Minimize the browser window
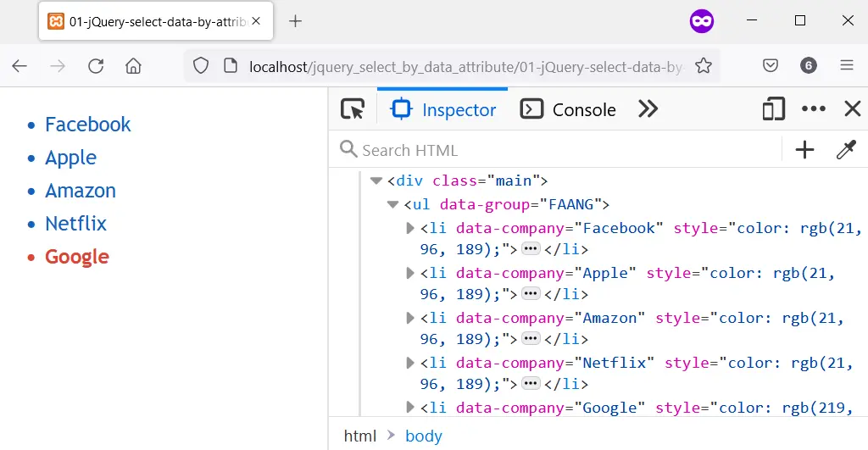This screenshot has width=868, height=450. (x=752, y=20)
